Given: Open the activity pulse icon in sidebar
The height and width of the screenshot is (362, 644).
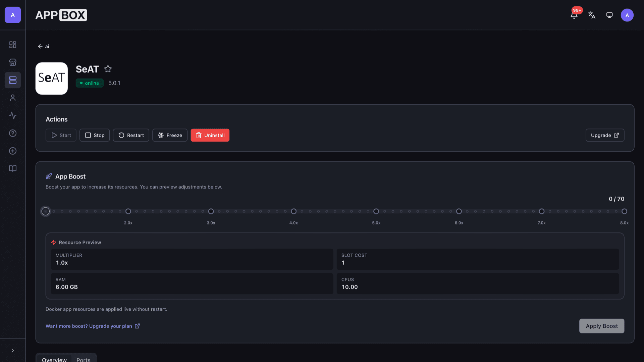Looking at the screenshot, I should [13, 115].
